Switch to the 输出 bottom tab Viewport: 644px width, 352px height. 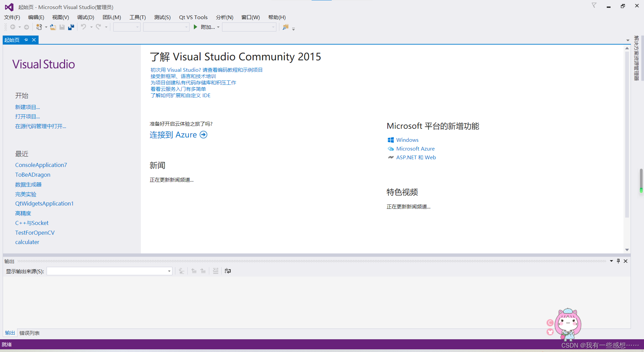tap(10, 333)
